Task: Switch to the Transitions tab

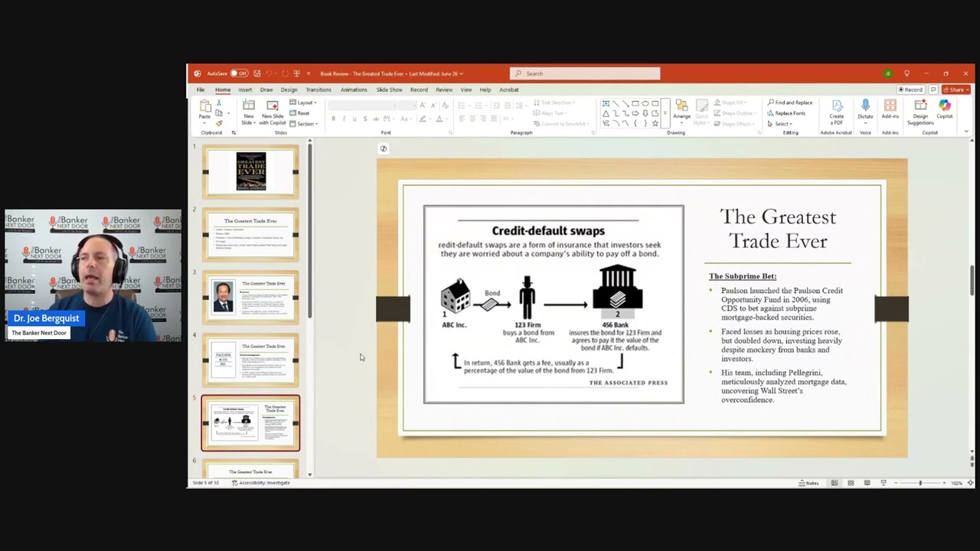Action: click(318, 90)
